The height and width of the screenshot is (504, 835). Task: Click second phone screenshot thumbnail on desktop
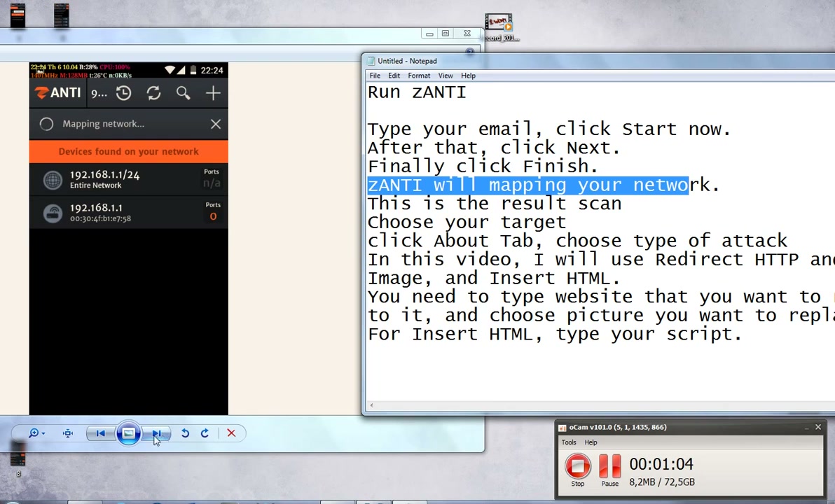point(62,16)
